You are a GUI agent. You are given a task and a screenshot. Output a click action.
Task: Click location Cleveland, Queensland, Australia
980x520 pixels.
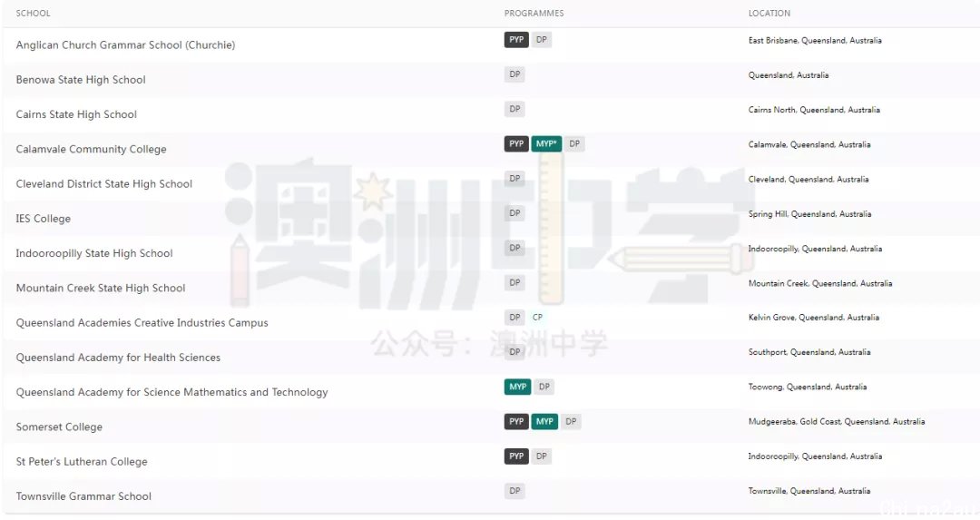(808, 180)
